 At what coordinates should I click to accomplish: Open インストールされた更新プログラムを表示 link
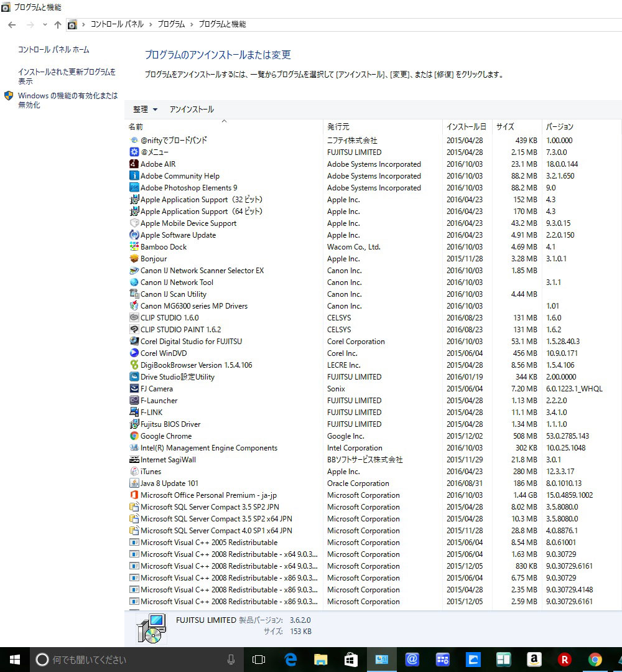pos(67,77)
